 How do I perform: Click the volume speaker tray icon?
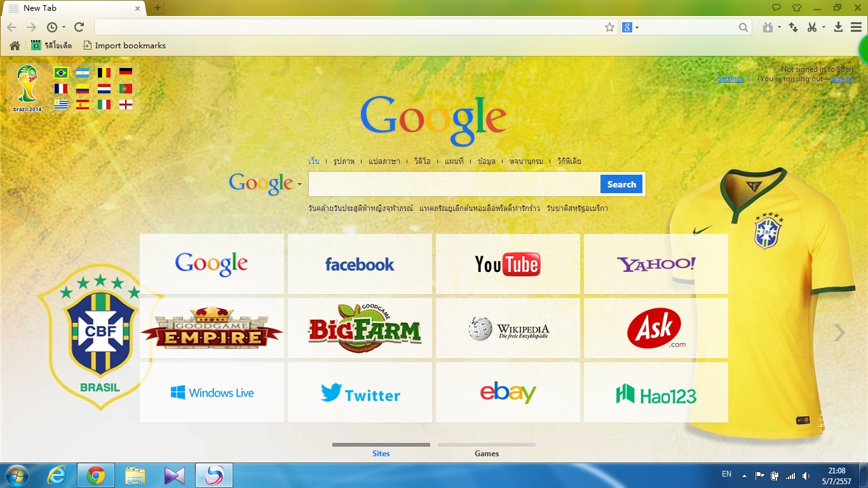click(x=806, y=475)
